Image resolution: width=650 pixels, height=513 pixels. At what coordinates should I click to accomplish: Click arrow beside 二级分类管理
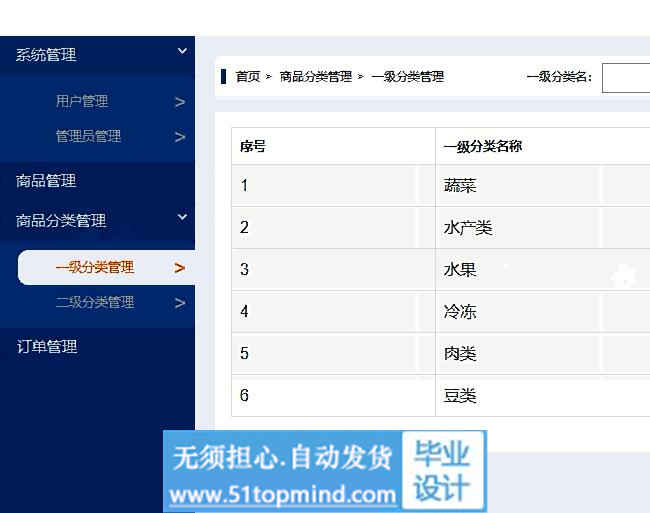[x=179, y=303]
